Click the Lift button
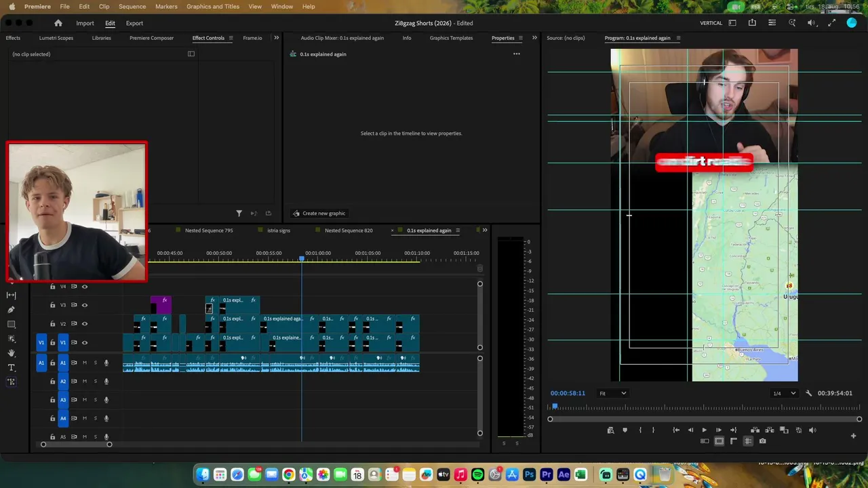 (755, 430)
